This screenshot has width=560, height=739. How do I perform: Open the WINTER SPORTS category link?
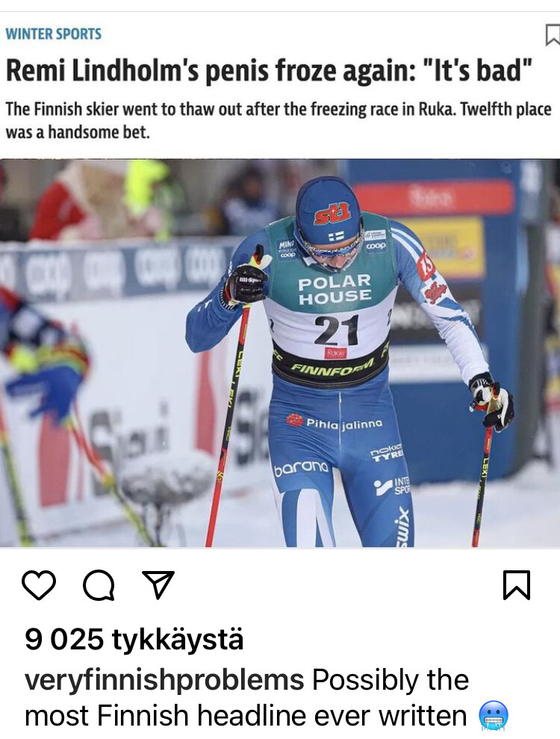[x=53, y=34]
